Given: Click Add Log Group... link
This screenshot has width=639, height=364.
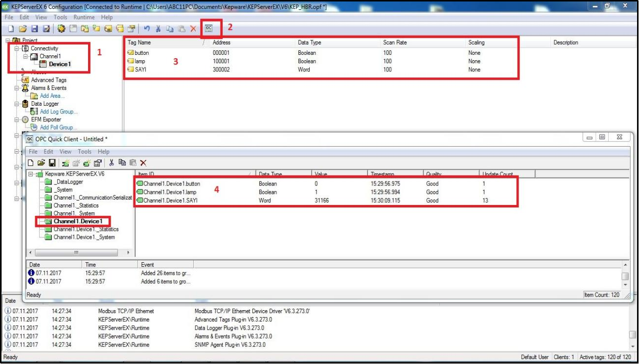Looking at the screenshot, I should 59,112.
